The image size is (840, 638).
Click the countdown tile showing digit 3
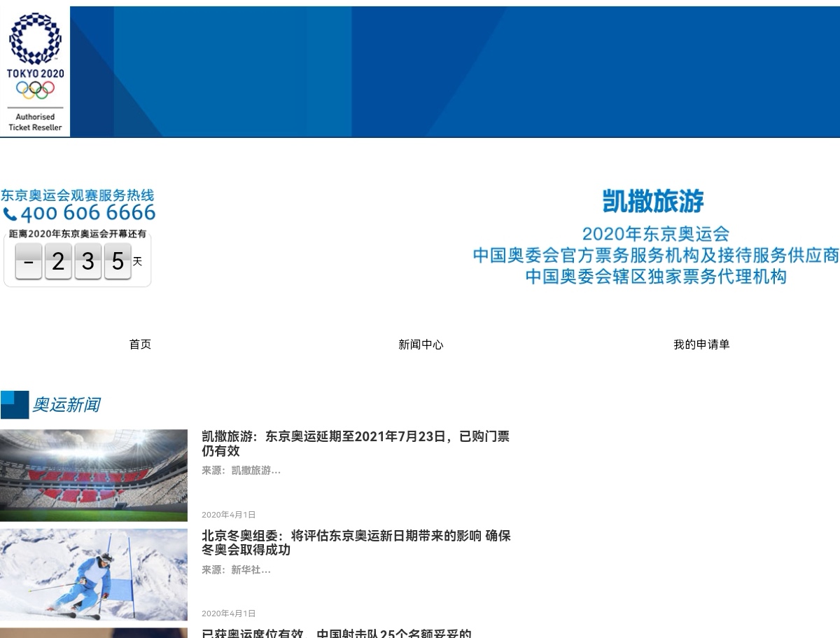(88, 262)
